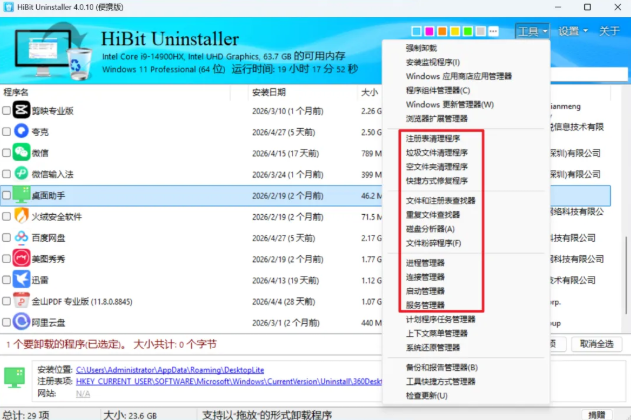Open the more colors ellipsis icon
The image size is (631, 420).
493,31
